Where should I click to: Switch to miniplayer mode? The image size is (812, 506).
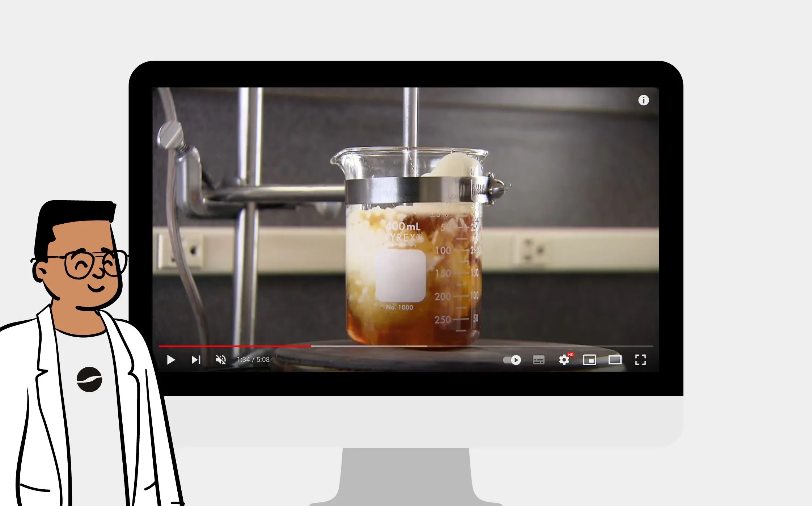tap(589, 360)
